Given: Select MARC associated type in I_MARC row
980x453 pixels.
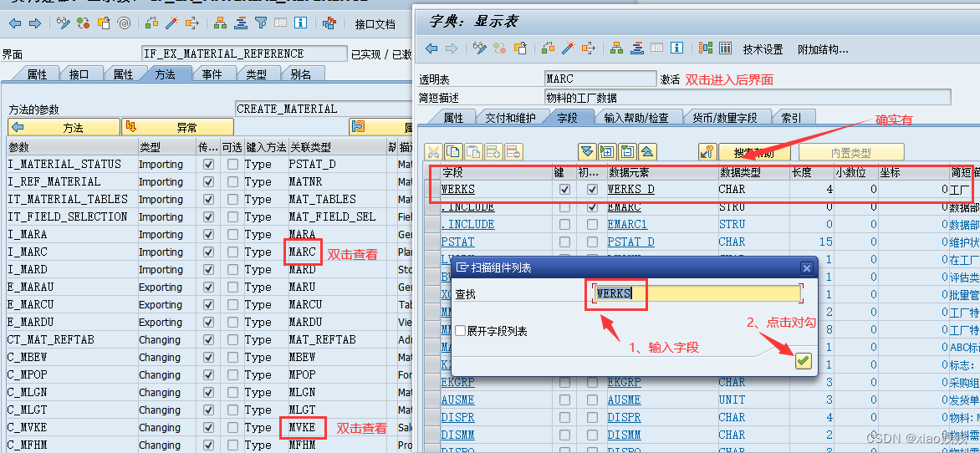Looking at the screenshot, I should pos(303,252).
